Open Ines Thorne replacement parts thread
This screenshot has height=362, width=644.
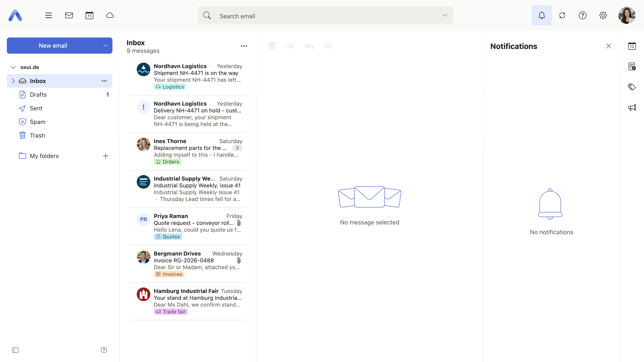pyautogui.click(x=188, y=151)
